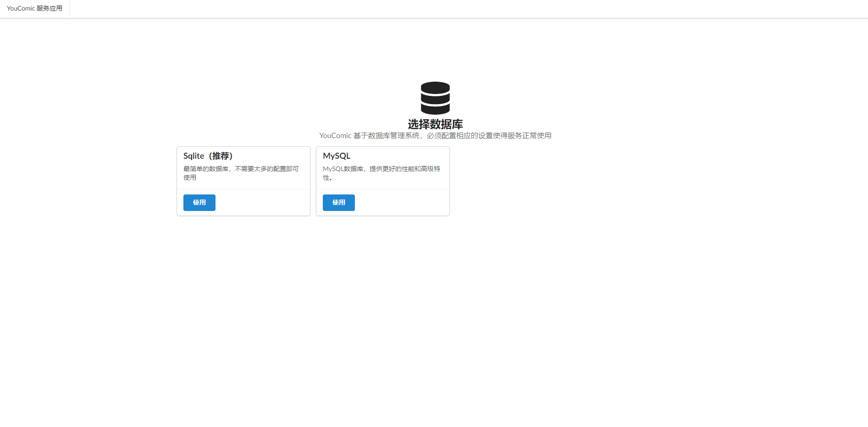
Task: Select the Sqlite（推荐）card title
Action: 208,156
